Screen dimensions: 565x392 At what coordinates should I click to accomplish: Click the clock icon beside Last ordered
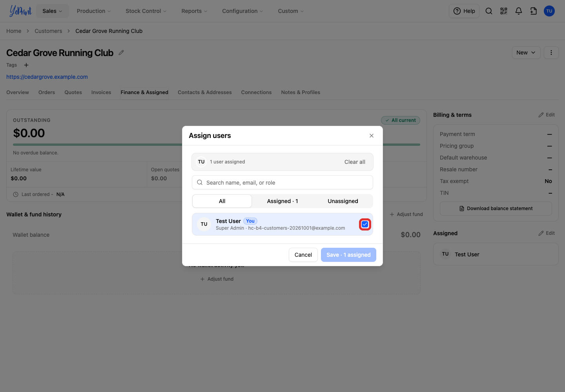pyautogui.click(x=16, y=194)
